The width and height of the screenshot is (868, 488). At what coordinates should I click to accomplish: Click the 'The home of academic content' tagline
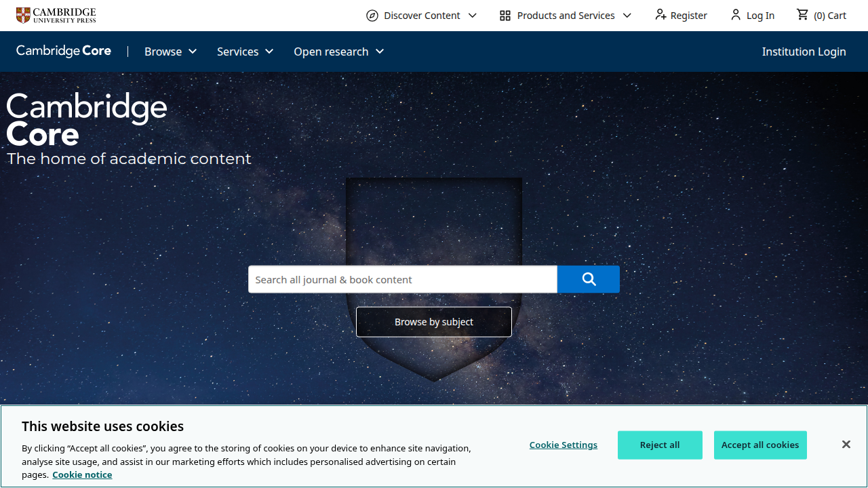(x=129, y=159)
